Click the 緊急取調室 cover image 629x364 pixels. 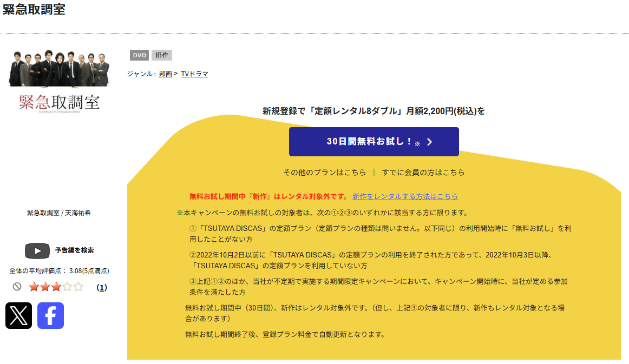60,82
